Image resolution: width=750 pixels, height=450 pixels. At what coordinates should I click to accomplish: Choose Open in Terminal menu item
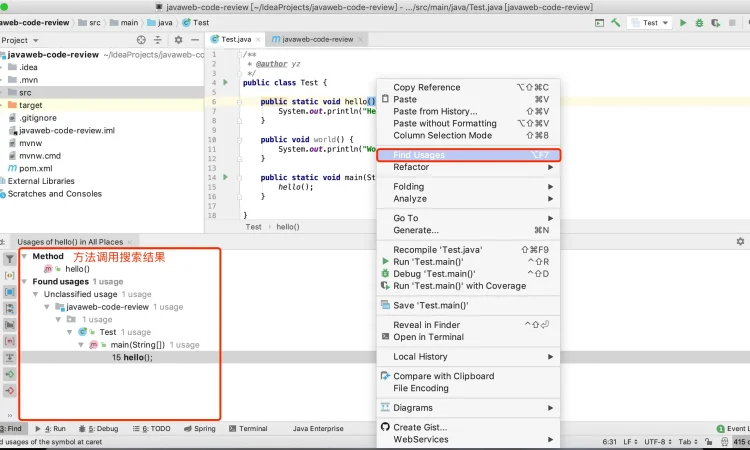click(x=468, y=337)
